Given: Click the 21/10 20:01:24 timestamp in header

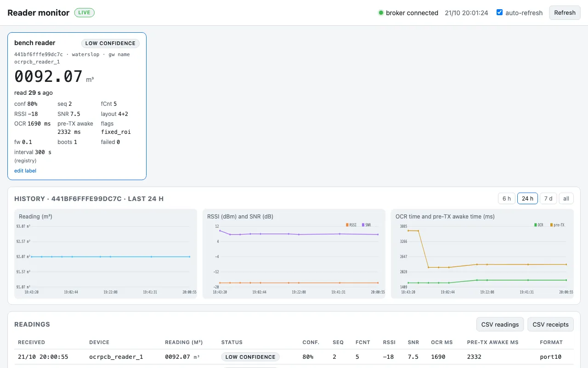Looking at the screenshot, I should coord(466,13).
